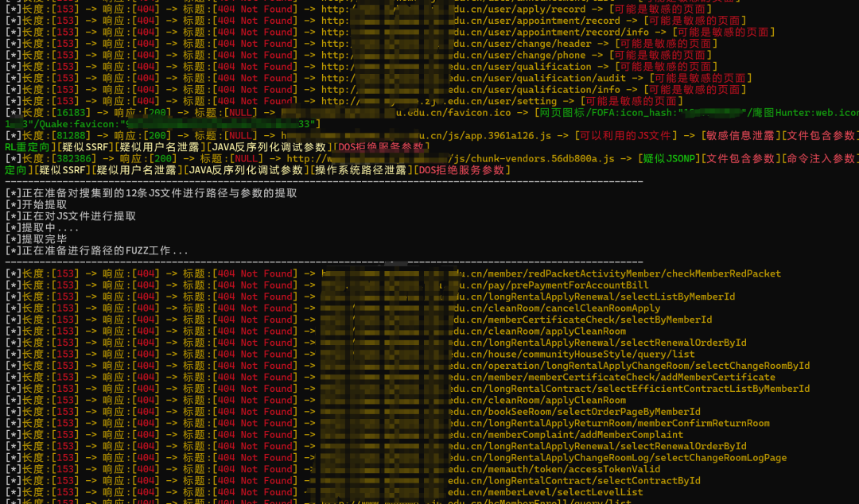The height and width of the screenshot is (504, 859).
Task: Select the addMemberCertificate URL path
Action: tap(629, 377)
